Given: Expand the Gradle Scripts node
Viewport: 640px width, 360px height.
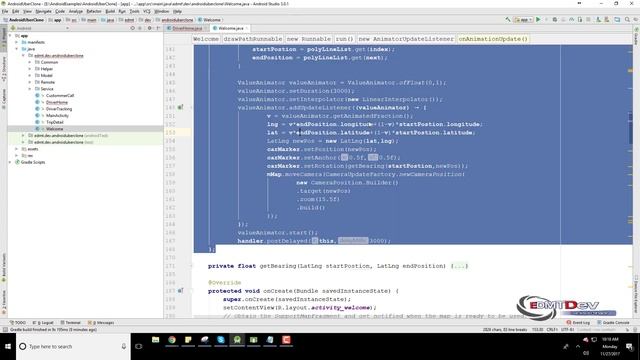Looking at the screenshot, I should coord(11,162).
